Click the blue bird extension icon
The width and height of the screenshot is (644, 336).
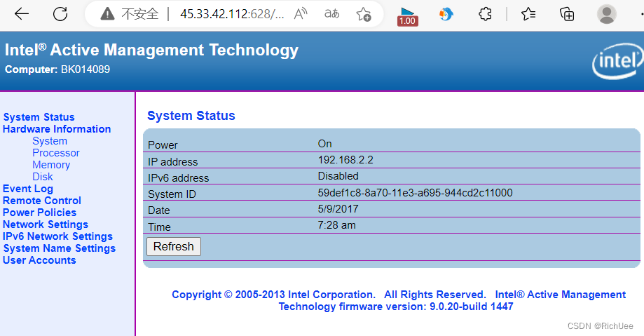446,15
